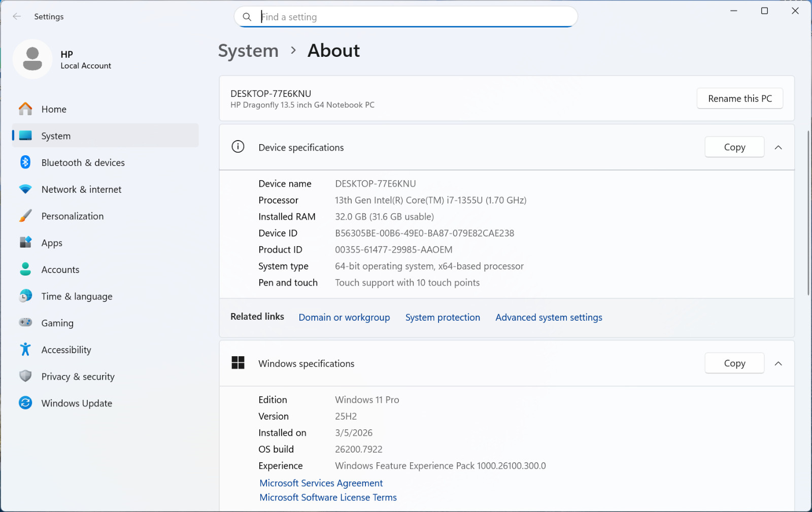Image resolution: width=812 pixels, height=512 pixels.
Task: Select Privacy & security
Action: 105,377
